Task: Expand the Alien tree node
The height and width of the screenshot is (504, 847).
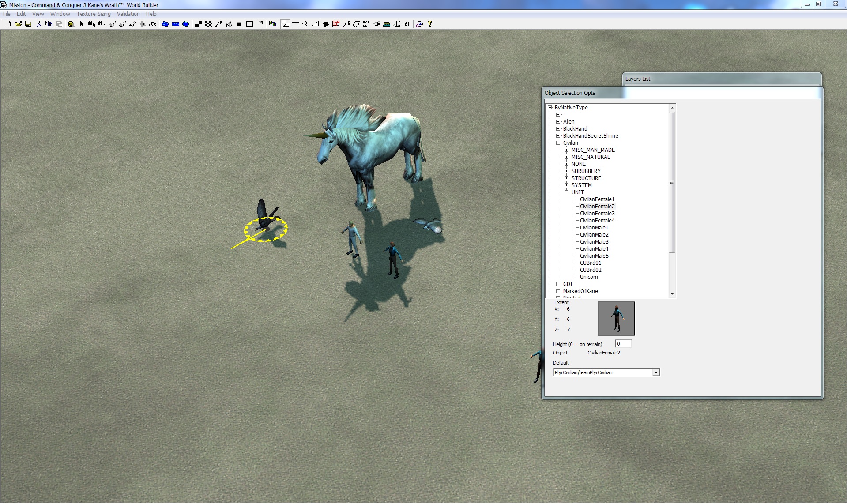Action: pyautogui.click(x=558, y=122)
